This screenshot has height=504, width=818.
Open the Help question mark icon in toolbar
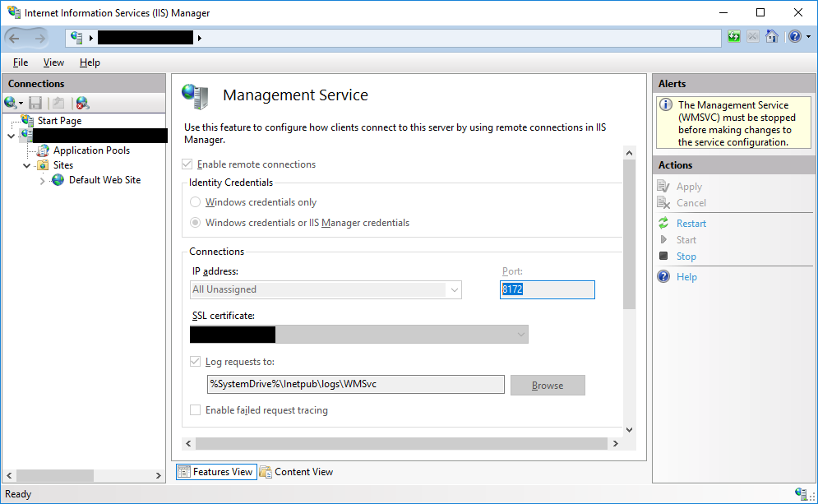(x=794, y=36)
